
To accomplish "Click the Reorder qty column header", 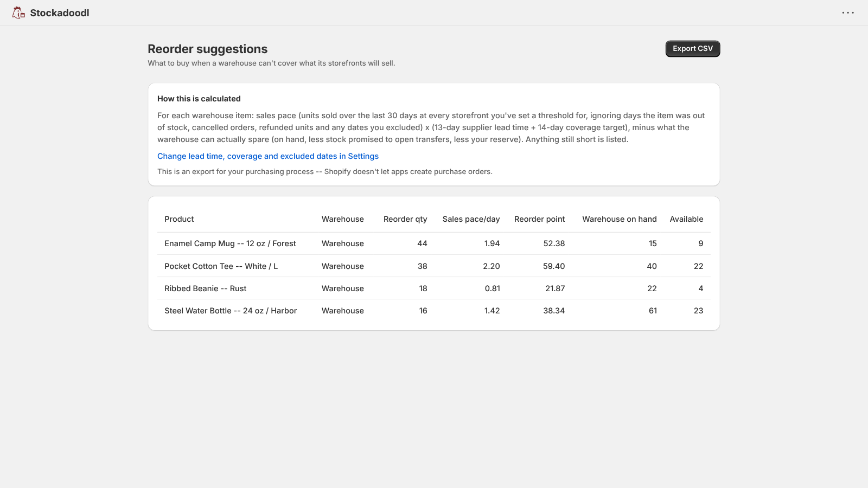I will 405,219.
